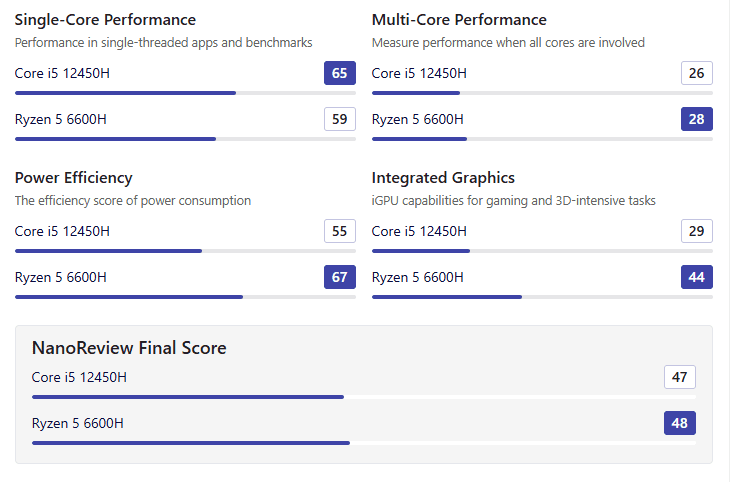
Task: Select the integrated graphics score badge 44
Action: 697,277
